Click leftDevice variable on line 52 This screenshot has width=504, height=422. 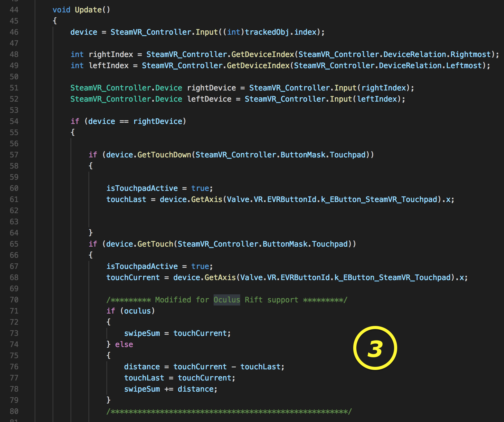pyautogui.click(x=209, y=99)
